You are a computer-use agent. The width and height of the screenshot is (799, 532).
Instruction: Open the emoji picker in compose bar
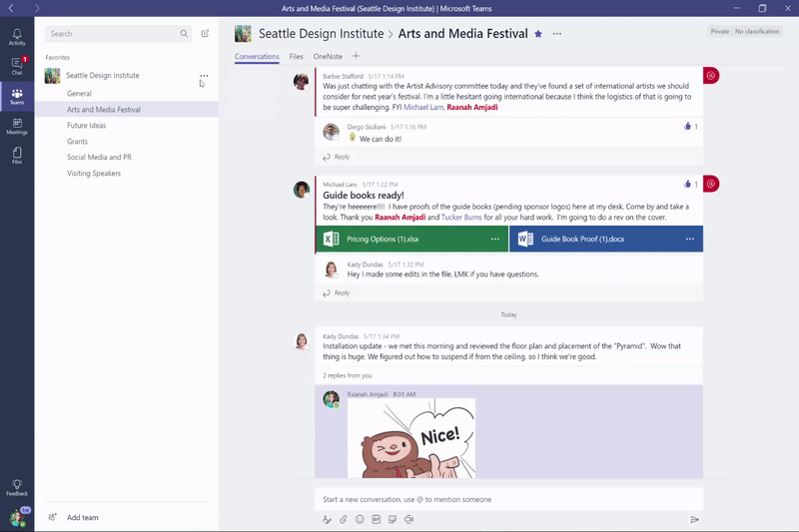[360, 519]
